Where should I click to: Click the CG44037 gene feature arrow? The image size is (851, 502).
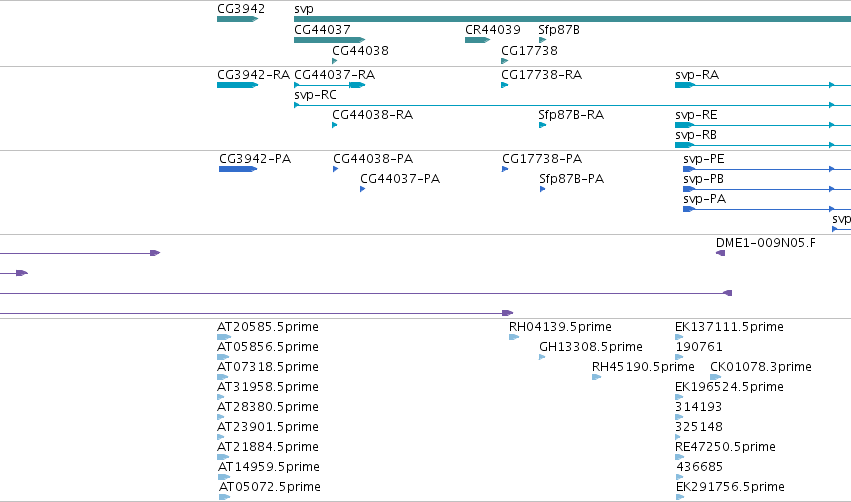[x=329, y=40]
